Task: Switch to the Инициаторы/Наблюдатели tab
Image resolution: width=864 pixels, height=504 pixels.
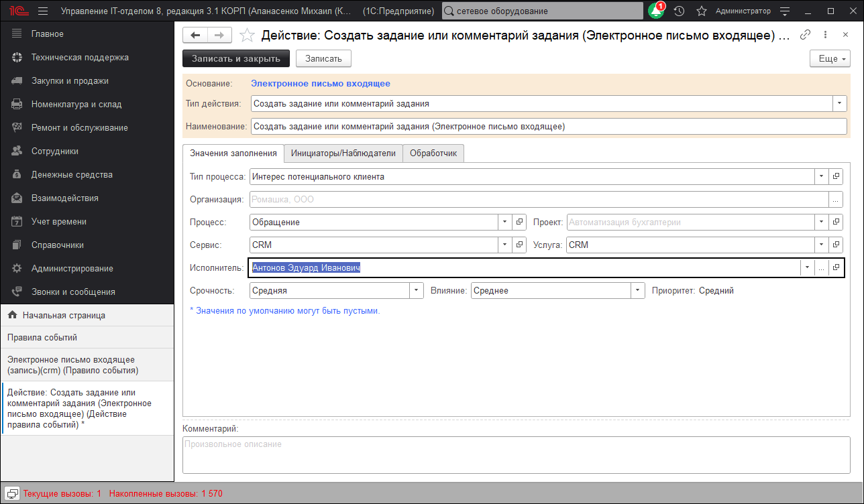Action: point(342,153)
